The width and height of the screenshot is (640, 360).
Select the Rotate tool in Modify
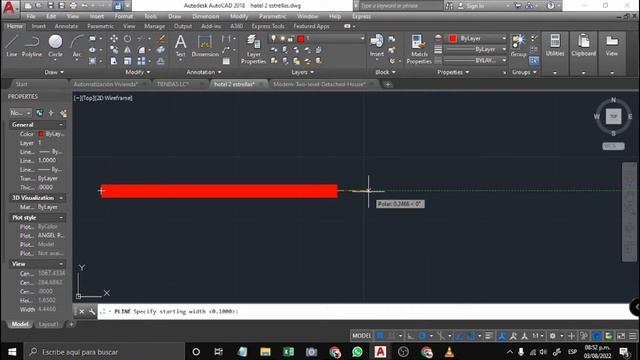pyautogui.click(x=127, y=38)
